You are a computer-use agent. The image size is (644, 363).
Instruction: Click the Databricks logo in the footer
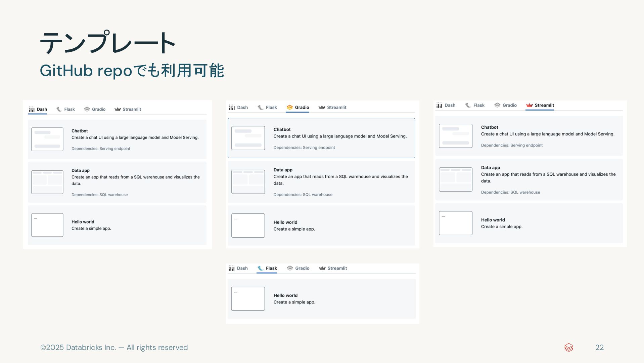point(569,348)
